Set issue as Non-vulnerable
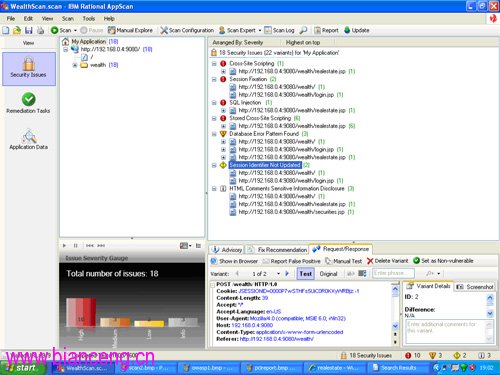Screen dimensions: 500x375 tap(443, 261)
